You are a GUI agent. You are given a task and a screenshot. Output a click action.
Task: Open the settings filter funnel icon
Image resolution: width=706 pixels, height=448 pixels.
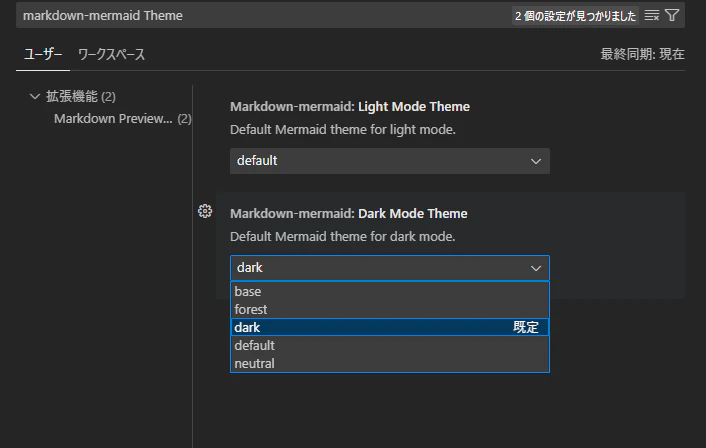tap(672, 16)
